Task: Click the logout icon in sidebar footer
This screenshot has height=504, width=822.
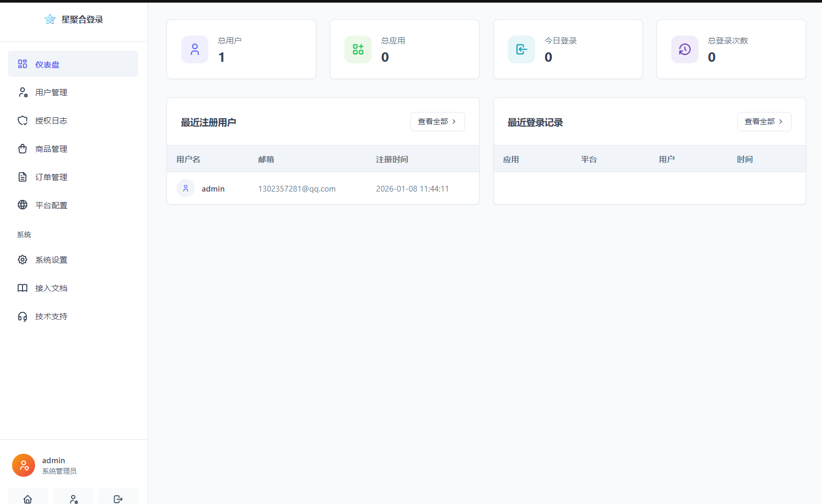Action: click(118, 498)
